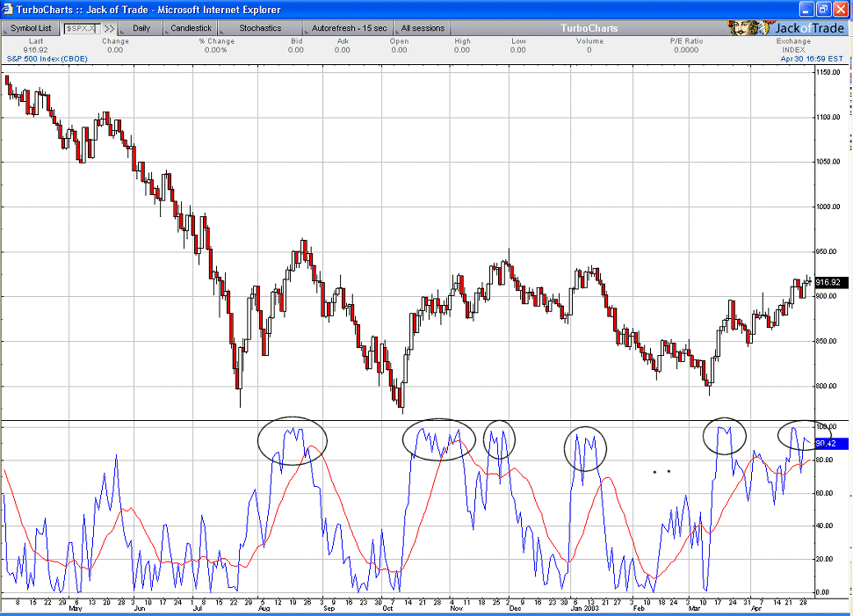This screenshot has width=853, height=616.
Task: Open the Candlestick chart type selector
Action: click(191, 28)
